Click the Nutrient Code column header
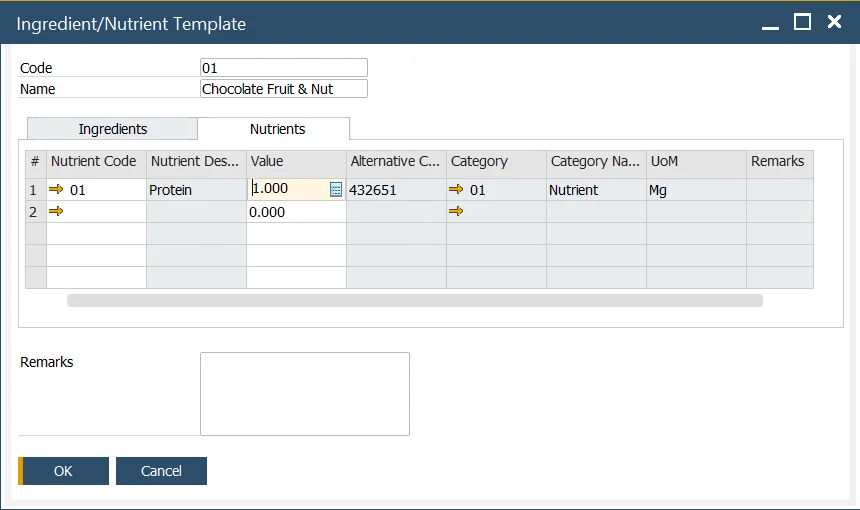The width and height of the screenshot is (860, 510). click(x=96, y=161)
